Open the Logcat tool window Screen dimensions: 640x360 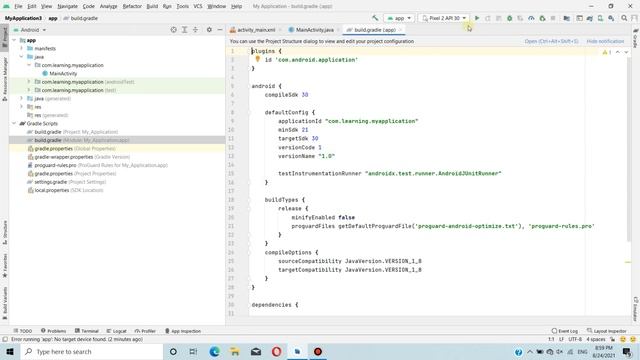(116, 331)
